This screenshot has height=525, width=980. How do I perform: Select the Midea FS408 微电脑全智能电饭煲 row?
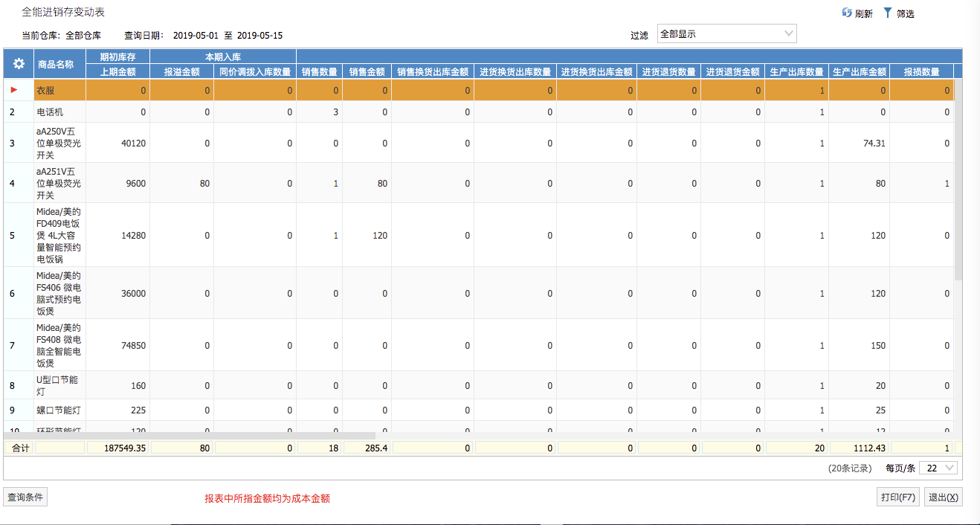[479, 345]
